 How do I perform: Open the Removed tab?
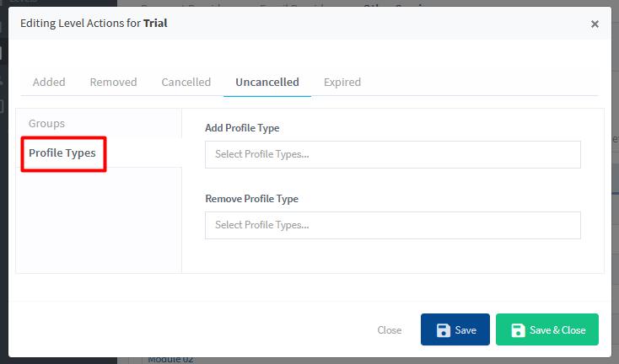(113, 82)
